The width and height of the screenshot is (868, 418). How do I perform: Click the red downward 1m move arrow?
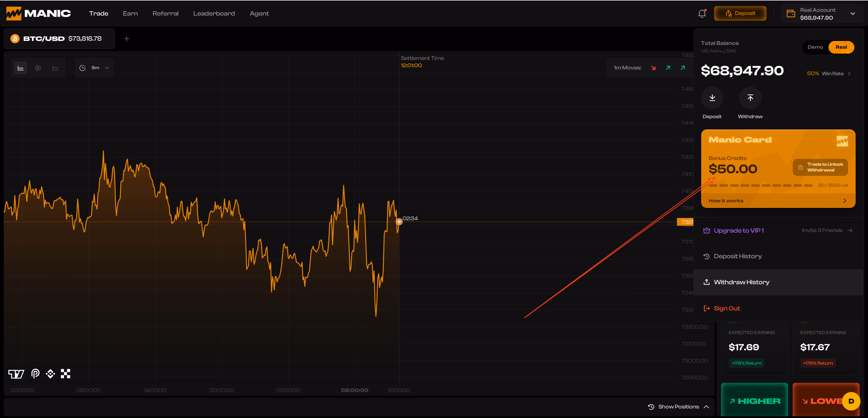653,68
